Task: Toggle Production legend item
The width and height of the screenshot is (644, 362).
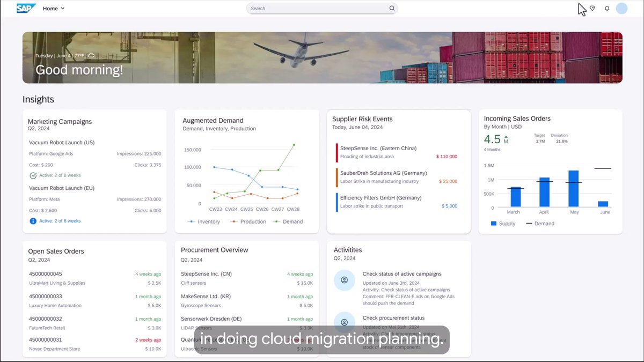Action: [x=248, y=221]
